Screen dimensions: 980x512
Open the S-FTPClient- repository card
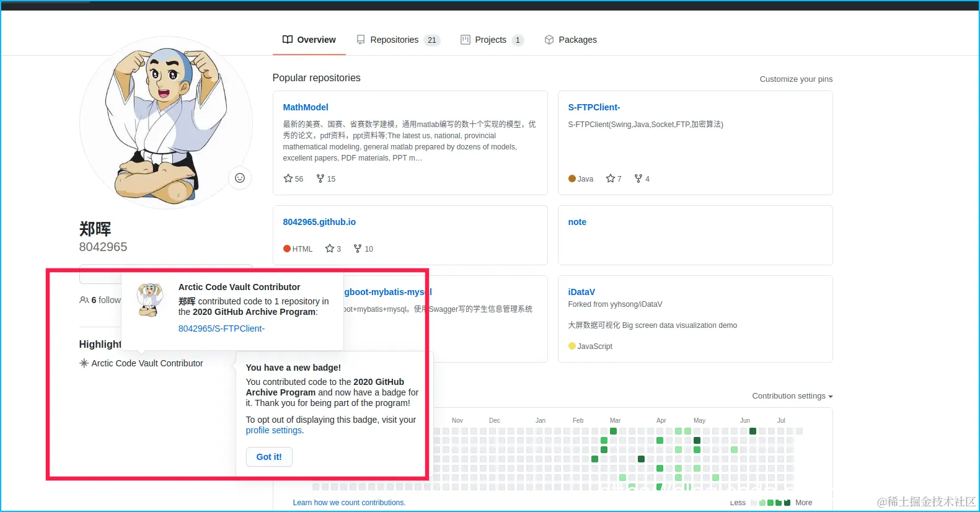pyautogui.click(x=594, y=107)
